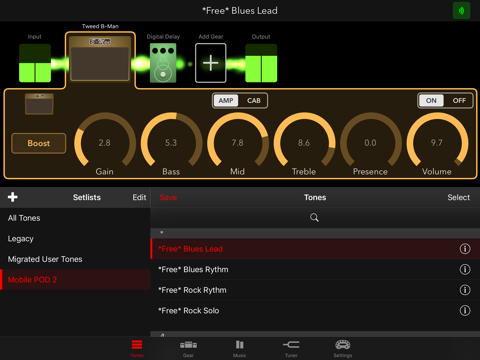This screenshot has width=480, height=360.
Task: Select the Input meter block
Action: [x=35, y=63]
